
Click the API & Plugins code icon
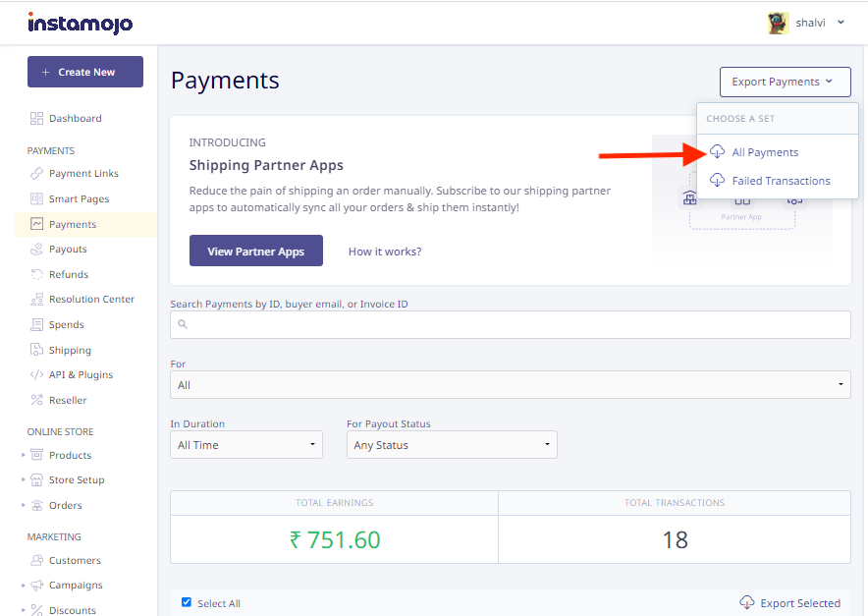click(36, 374)
